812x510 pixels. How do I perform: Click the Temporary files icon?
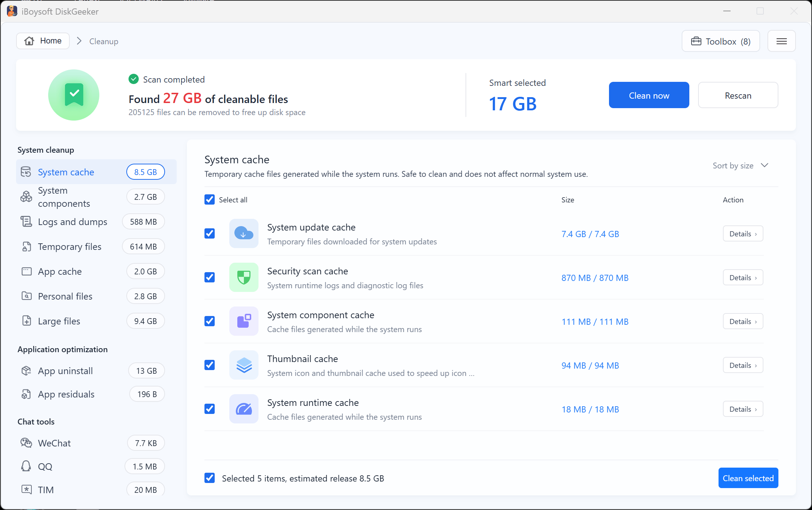pyautogui.click(x=26, y=247)
